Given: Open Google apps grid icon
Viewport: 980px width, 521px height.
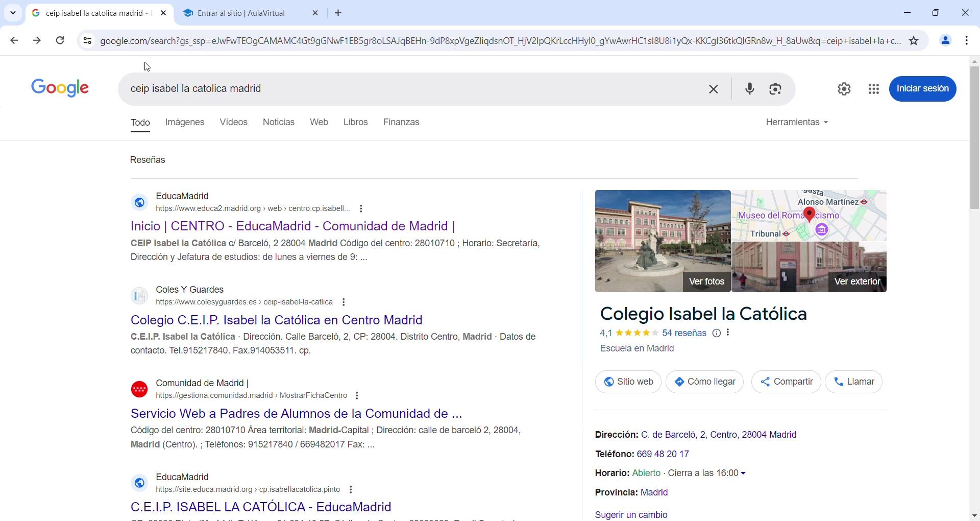Looking at the screenshot, I should point(873,89).
